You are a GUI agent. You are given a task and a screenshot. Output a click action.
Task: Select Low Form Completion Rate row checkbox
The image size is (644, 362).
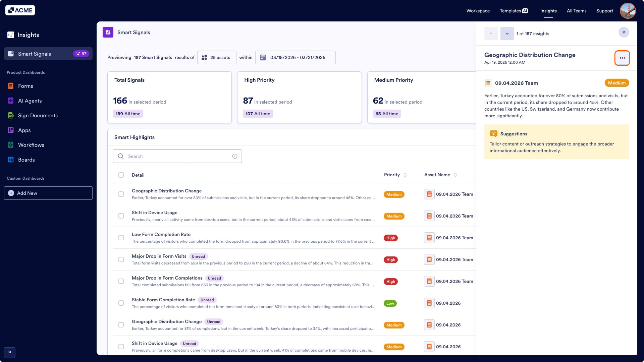pyautogui.click(x=121, y=238)
